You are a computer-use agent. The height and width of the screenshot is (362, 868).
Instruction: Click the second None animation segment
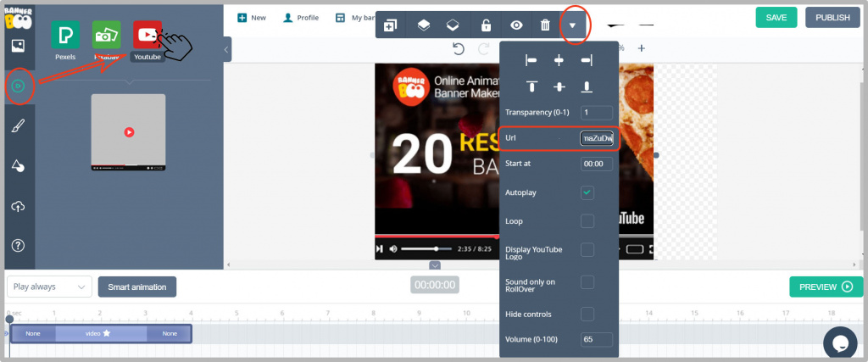(169, 334)
